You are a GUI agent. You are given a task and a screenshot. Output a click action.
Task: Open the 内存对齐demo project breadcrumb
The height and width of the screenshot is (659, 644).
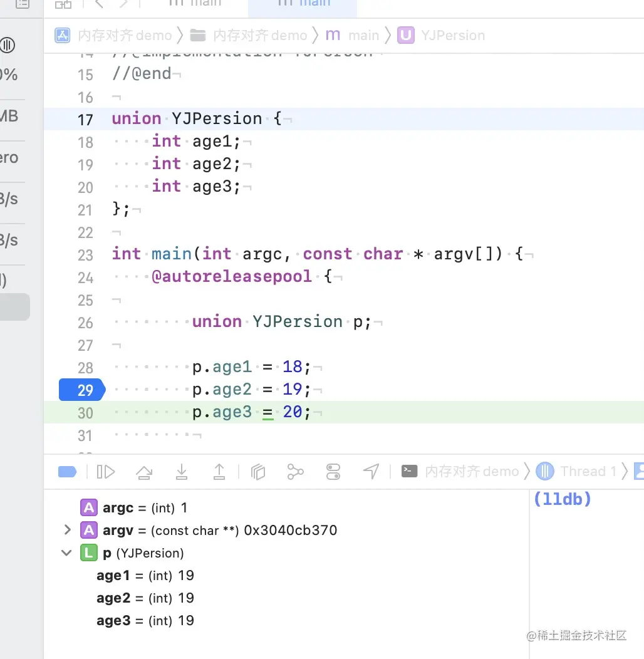point(125,35)
